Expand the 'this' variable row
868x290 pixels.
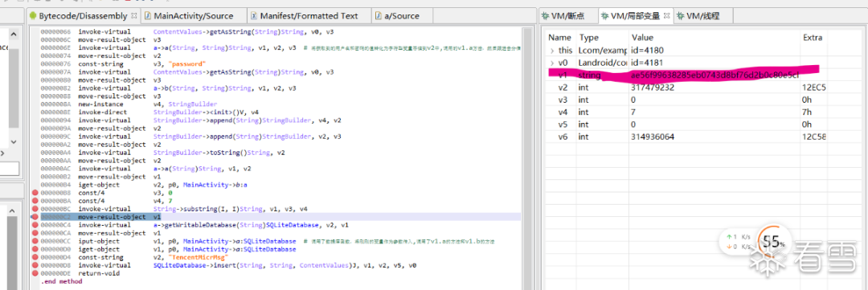[552, 51]
